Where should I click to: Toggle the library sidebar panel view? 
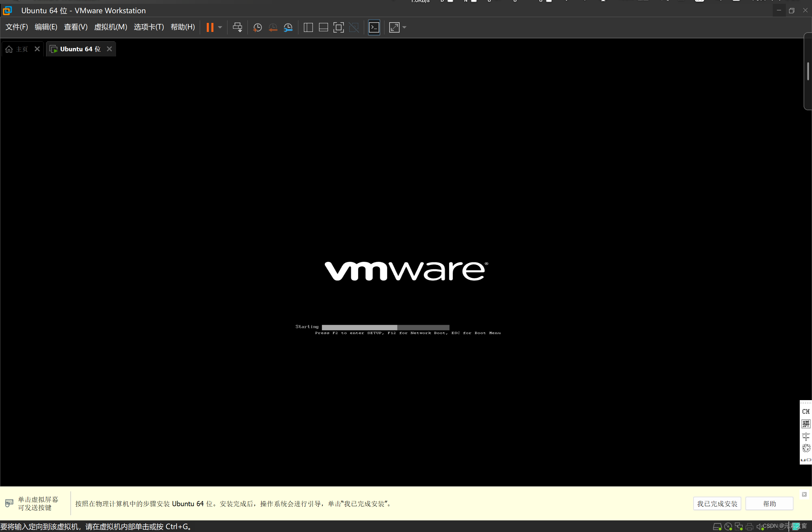(x=308, y=27)
